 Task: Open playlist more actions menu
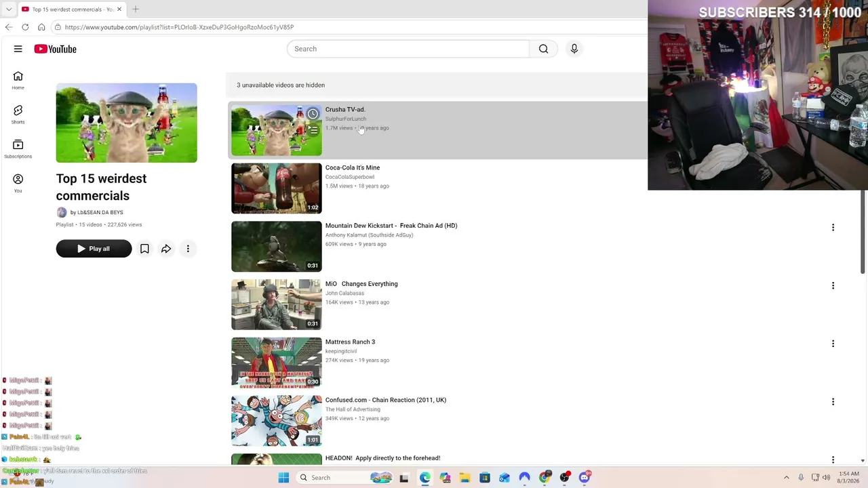(188, 249)
